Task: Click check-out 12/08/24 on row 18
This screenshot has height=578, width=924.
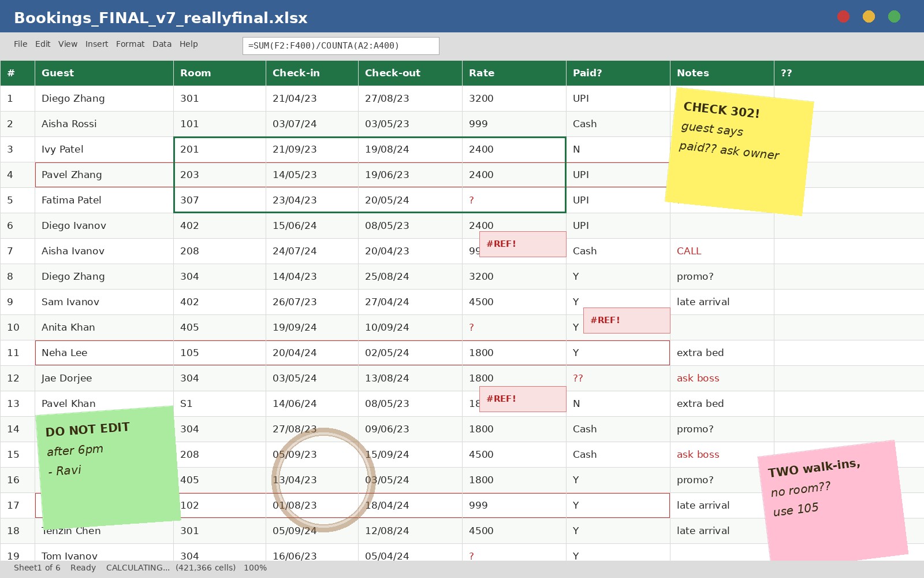Action: pyautogui.click(x=410, y=531)
